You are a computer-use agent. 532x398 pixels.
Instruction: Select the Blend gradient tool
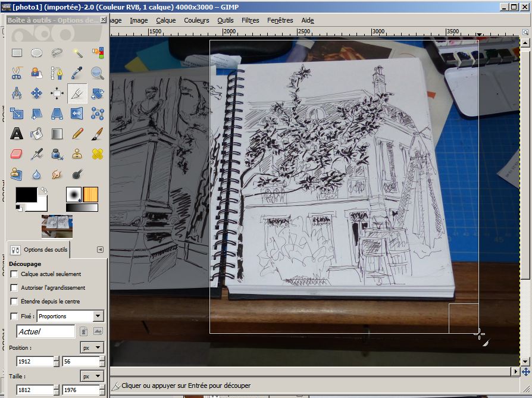tap(57, 134)
